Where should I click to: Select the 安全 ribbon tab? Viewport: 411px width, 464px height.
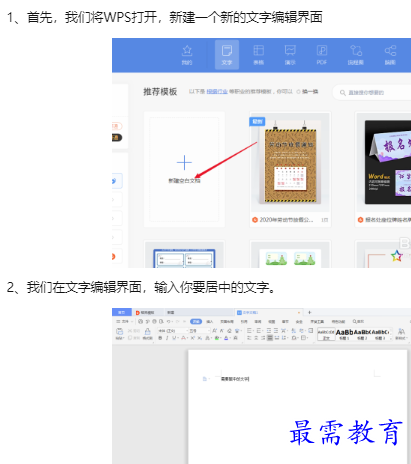299,321
